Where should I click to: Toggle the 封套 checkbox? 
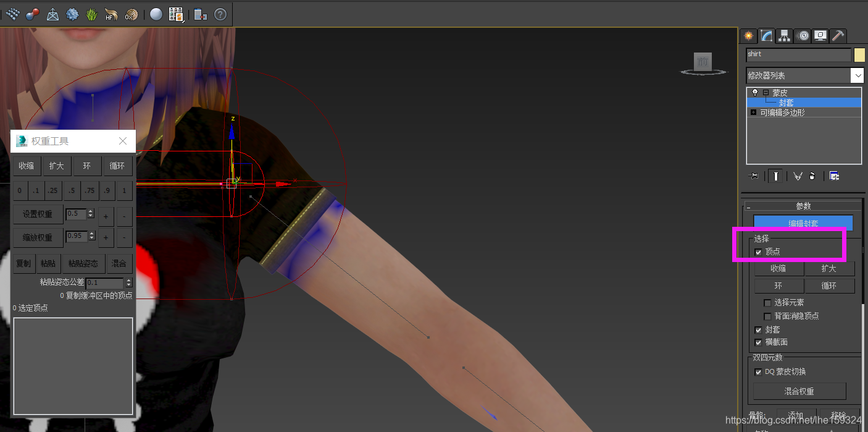click(x=758, y=330)
